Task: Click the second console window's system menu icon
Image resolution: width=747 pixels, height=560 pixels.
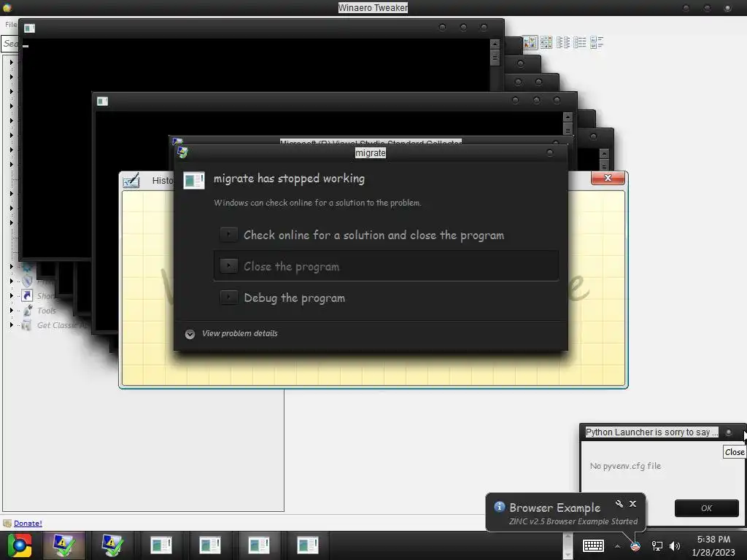Action: pos(102,101)
